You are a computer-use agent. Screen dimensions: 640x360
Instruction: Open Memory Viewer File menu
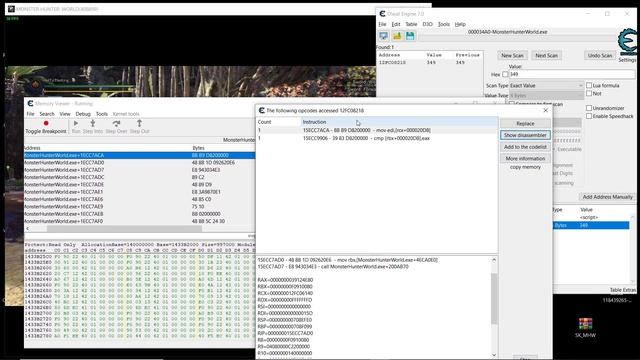point(31,114)
